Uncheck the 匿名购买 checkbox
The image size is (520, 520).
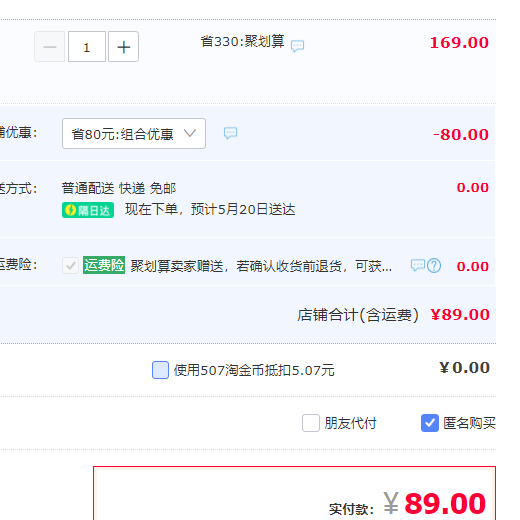tap(430, 423)
